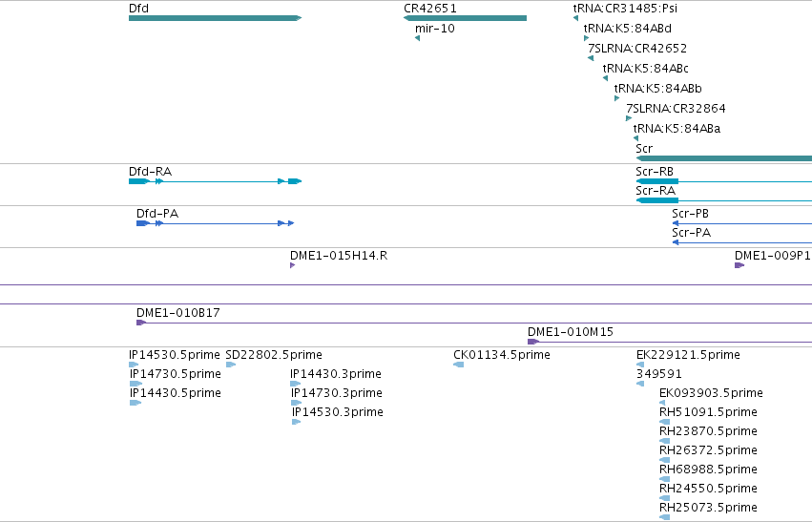
Task: Select the tRNA:K5:84ABb arrow glyph
Action: click(x=616, y=98)
